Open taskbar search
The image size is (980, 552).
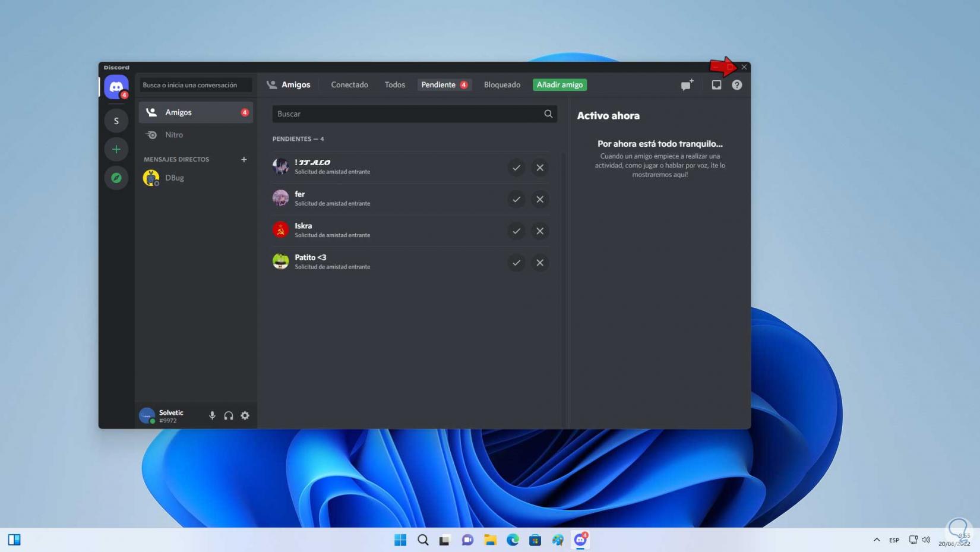click(x=423, y=540)
